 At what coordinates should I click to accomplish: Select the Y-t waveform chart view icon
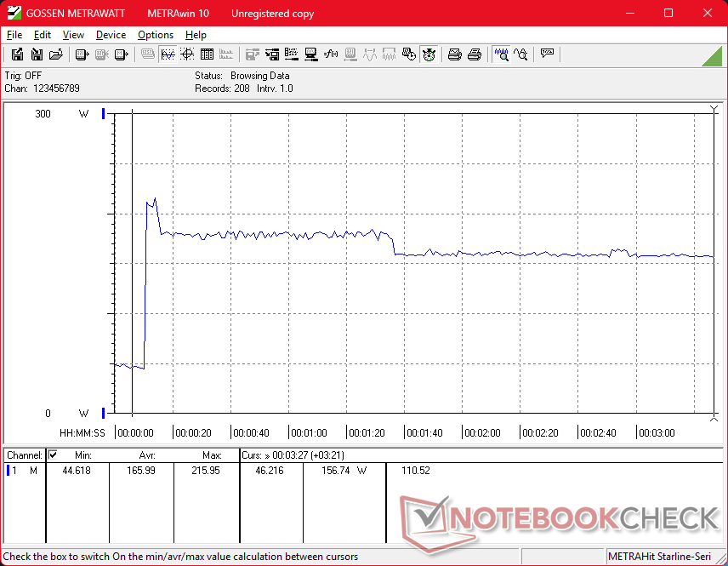(168, 54)
